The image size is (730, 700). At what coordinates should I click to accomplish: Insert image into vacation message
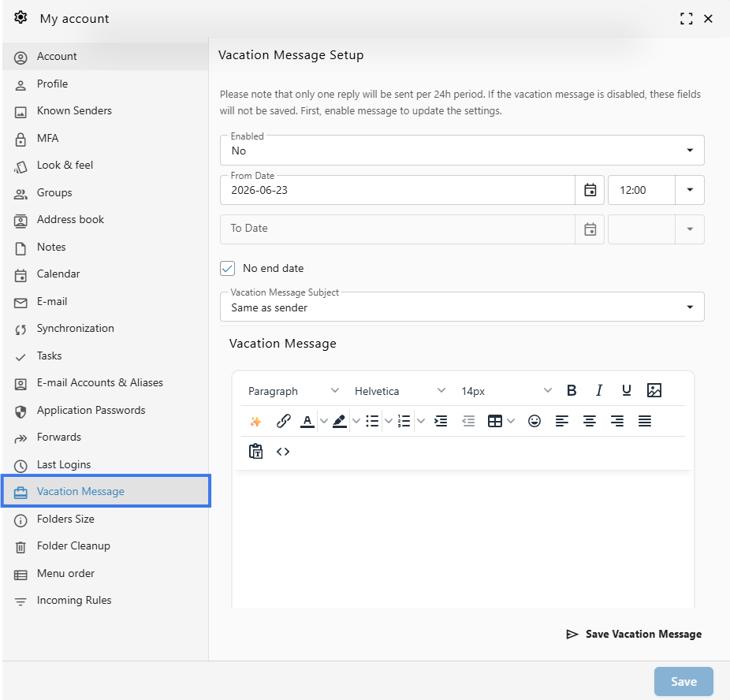click(654, 390)
